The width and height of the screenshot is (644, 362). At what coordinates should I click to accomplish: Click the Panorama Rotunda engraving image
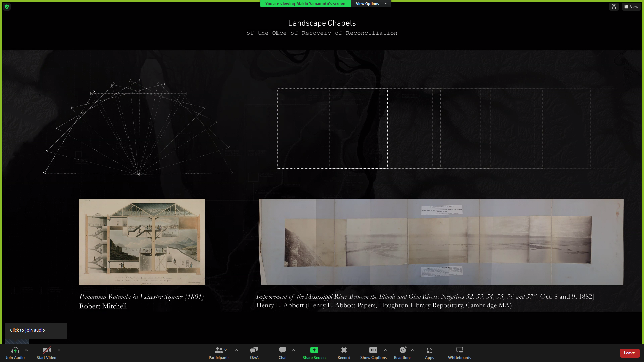[x=142, y=242]
